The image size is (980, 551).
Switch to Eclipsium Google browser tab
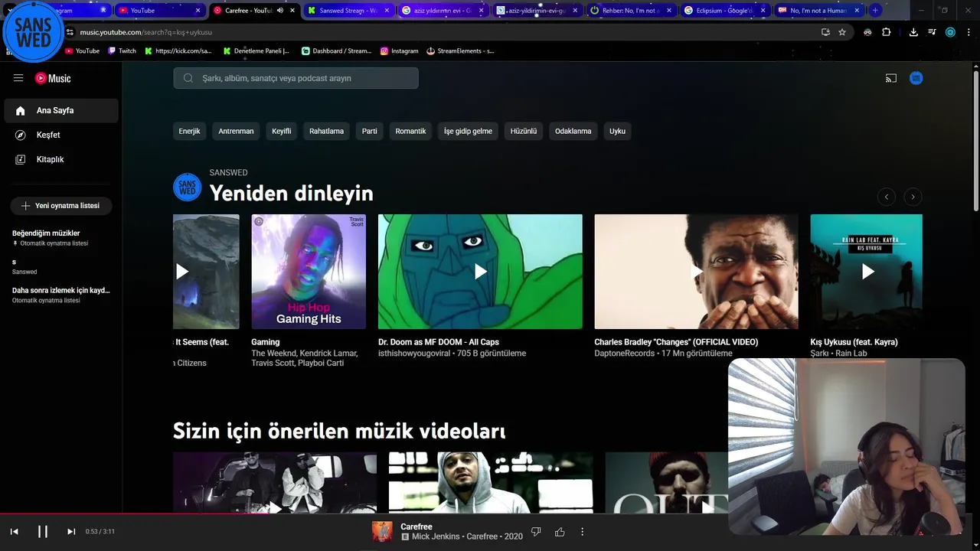coord(725,11)
